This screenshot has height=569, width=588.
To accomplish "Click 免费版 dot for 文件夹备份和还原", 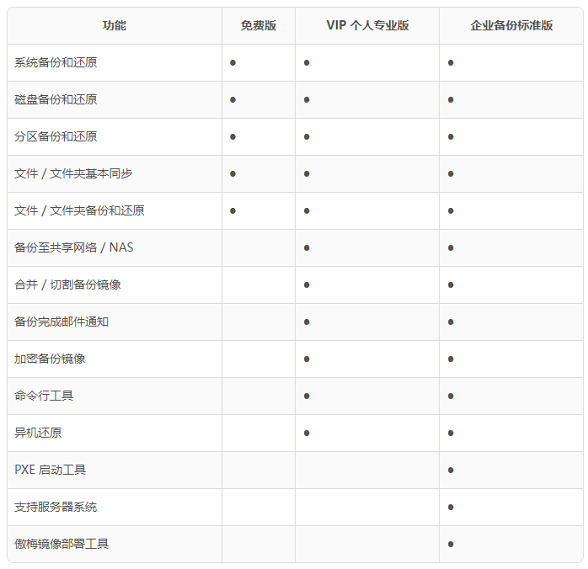I will click(233, 211).
